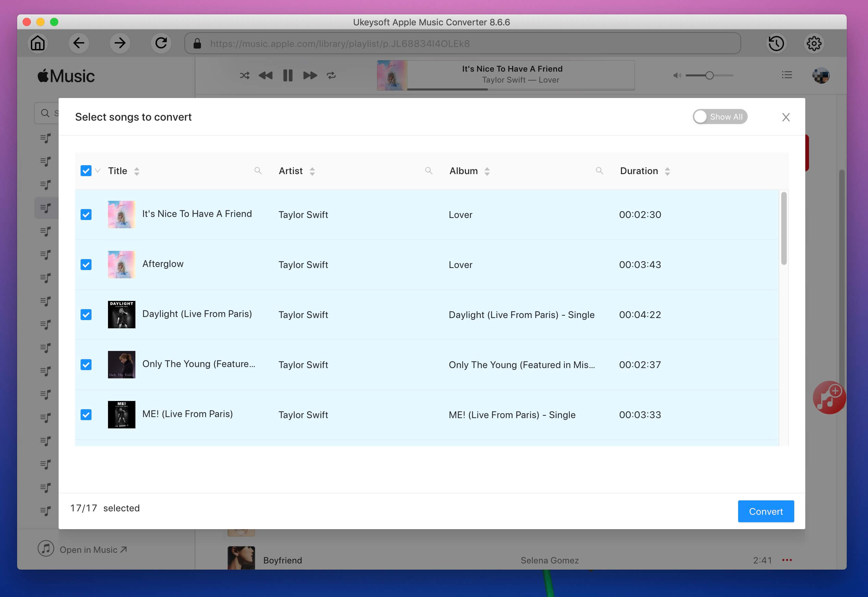
Task: Click the fast-forward/next track icon
Action: (x=310, y=75)
